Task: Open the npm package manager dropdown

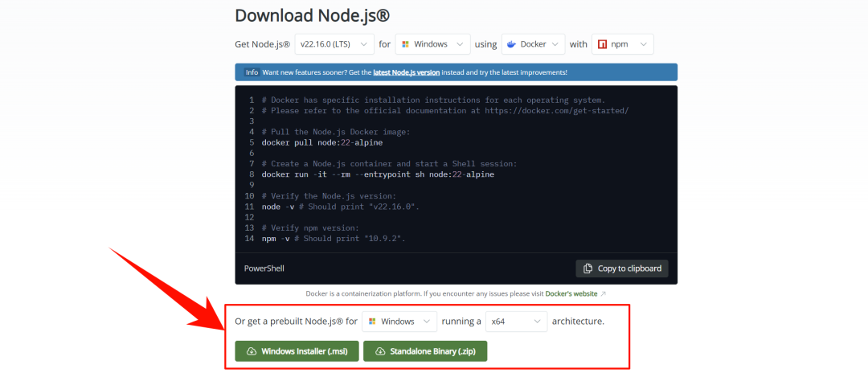Action: click(622, 44)
